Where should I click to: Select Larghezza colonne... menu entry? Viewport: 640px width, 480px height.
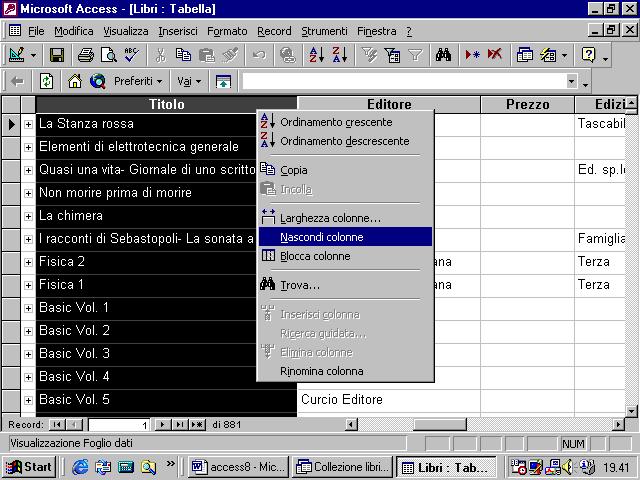coord(345,218)
